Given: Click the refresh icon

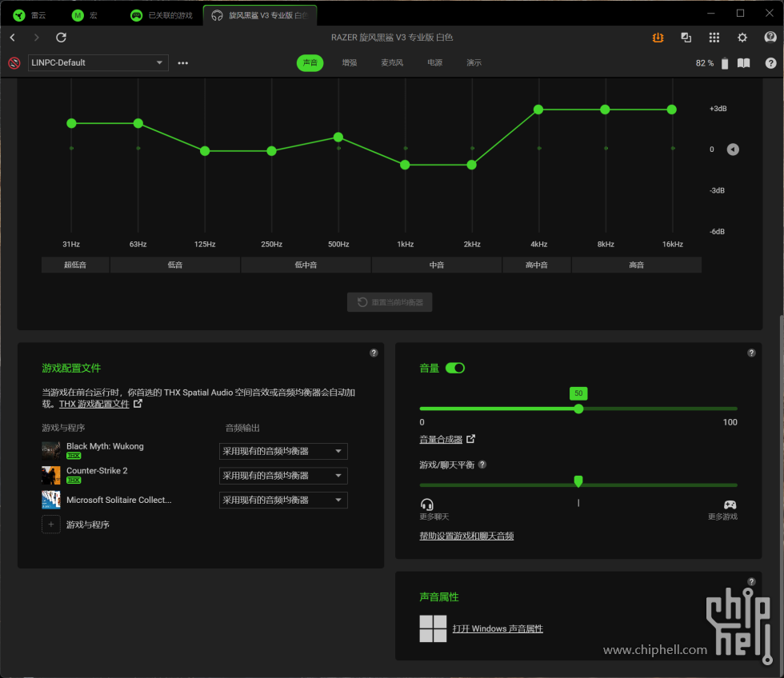Looking at the screenshot, I should (x=61, y=38).
